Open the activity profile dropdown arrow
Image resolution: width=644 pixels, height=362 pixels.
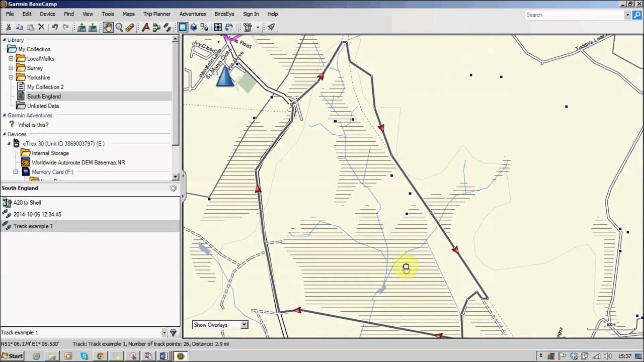[258, 27]
